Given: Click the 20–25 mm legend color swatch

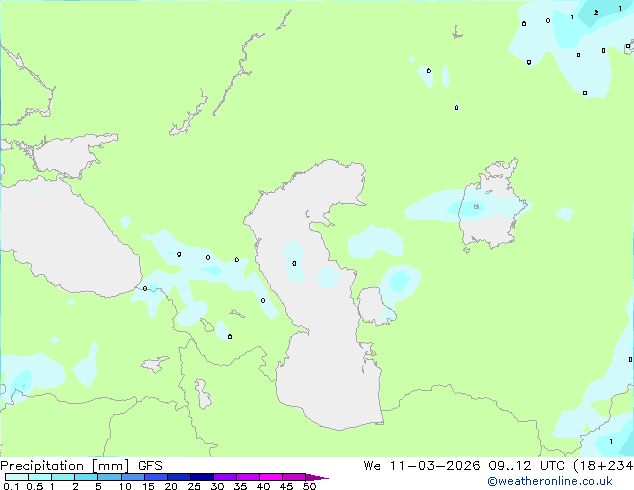Looking at the screenshot, I should pos(179,477).
